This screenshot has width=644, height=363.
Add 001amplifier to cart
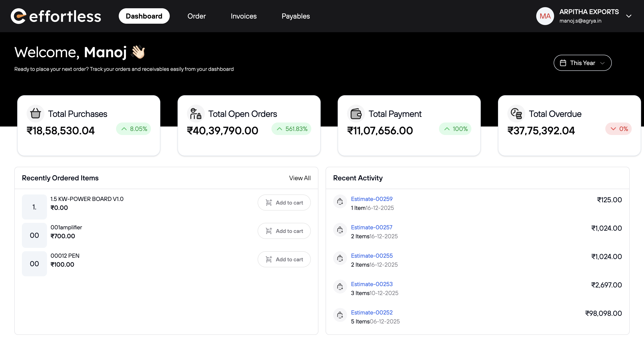point(284,231)
